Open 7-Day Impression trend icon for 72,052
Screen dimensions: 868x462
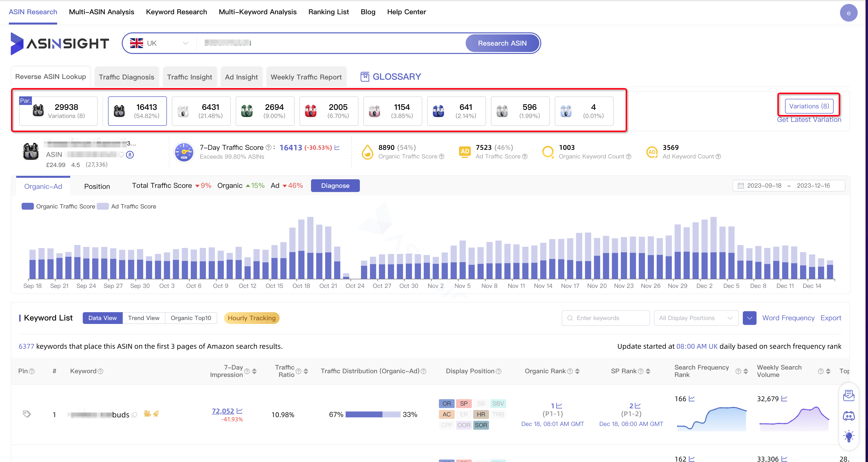pyautogui.click(x=240, y=411)
